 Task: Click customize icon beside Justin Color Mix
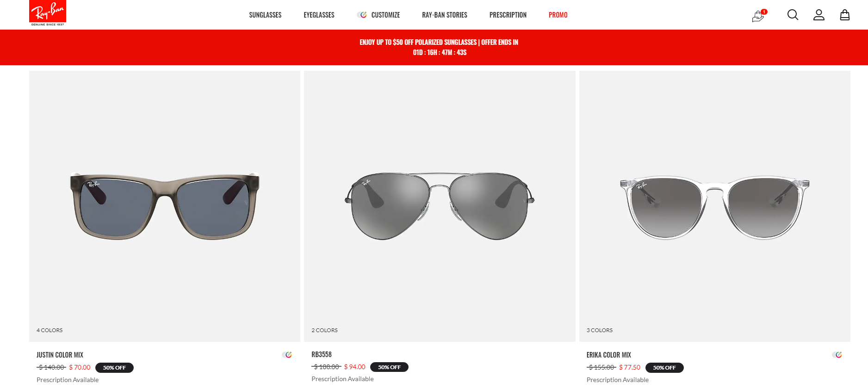click(x=287, y=355)
